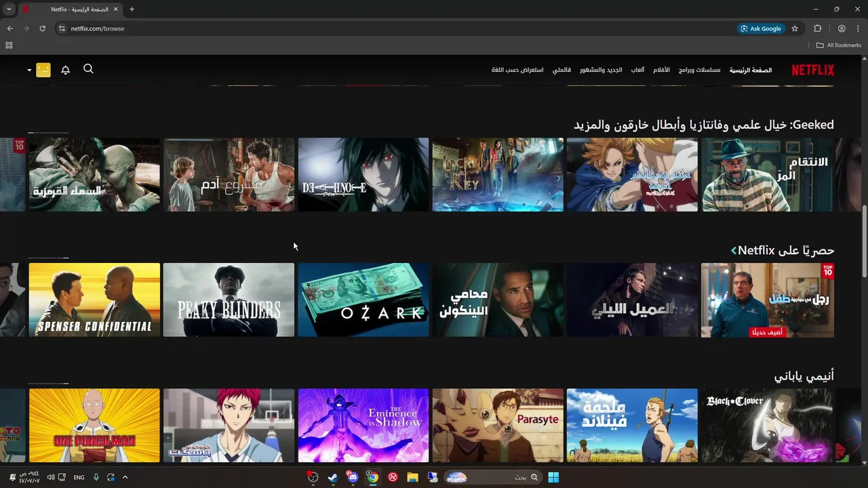Expand the chevron beside حصريًا على Netflix

click(734, 251)
